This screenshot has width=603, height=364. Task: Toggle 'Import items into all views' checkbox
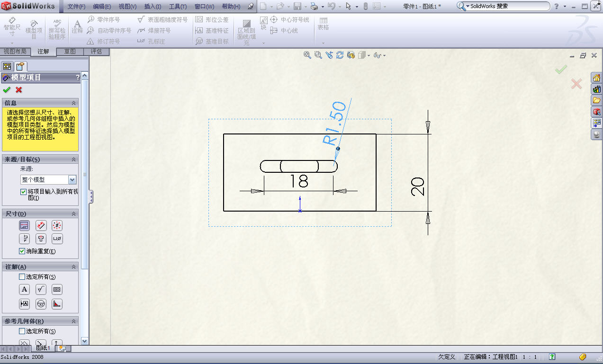(x=23, y=192)
